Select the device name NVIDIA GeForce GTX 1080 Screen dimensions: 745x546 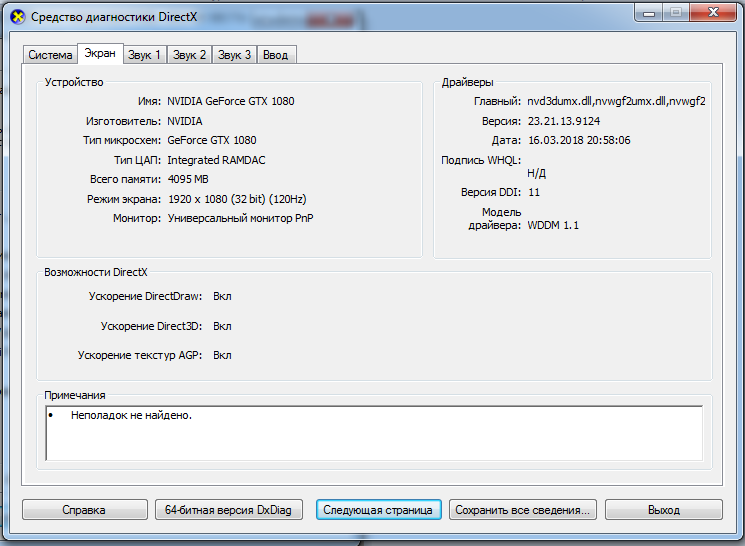click(230, 101)
